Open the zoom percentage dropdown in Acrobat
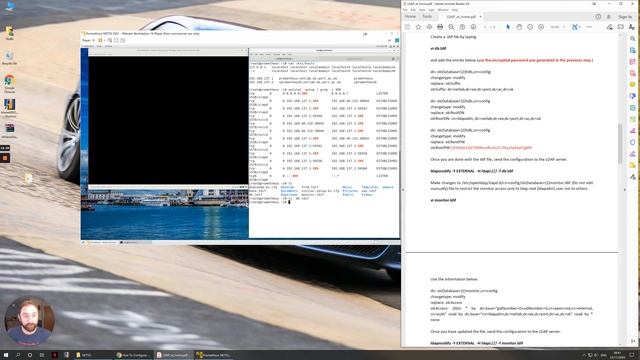This screenshot has width=640, height=360. point(558,27)
